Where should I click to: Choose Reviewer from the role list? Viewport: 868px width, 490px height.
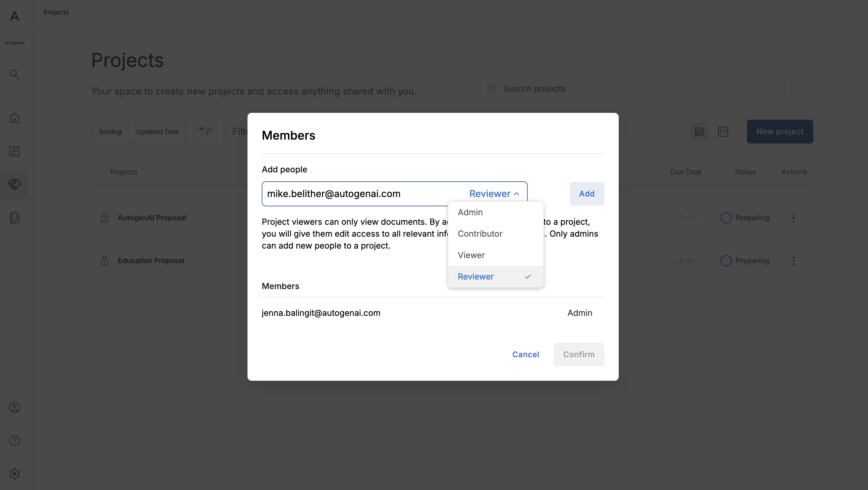(496, 277)
